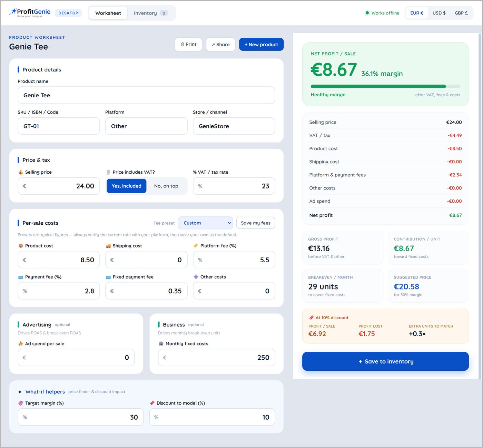The width and height of the screenshot is (483, 448).
Task: Focus the Discount to model (%) input
Action: (212, 417)
